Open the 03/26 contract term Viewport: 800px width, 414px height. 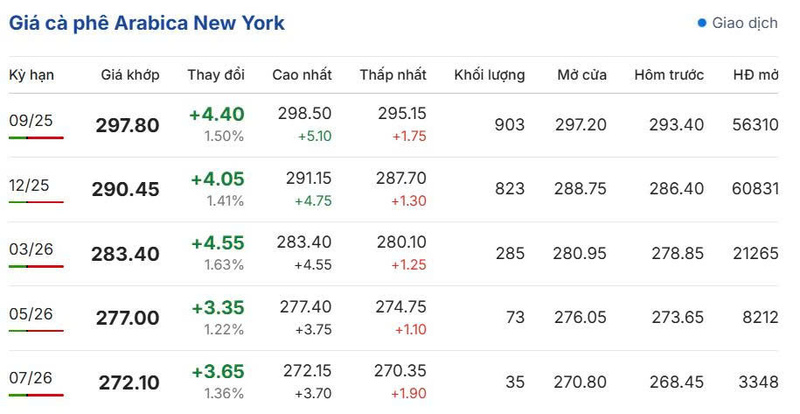[31, 249]
